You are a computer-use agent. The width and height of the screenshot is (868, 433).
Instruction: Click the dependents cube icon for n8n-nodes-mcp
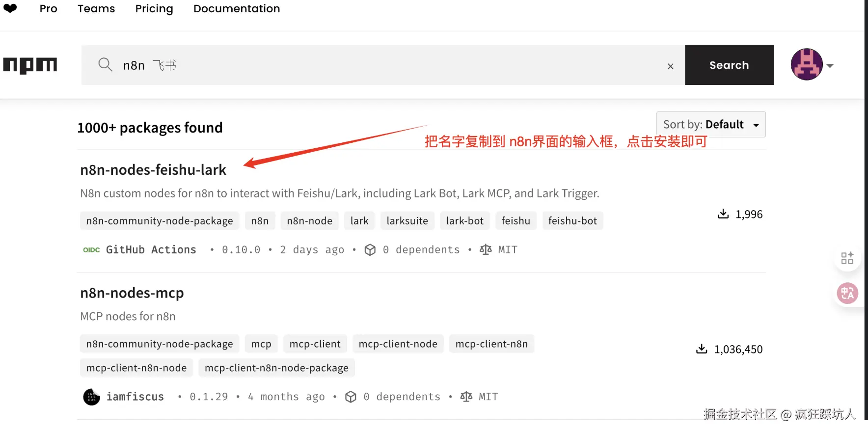(351, 397)
